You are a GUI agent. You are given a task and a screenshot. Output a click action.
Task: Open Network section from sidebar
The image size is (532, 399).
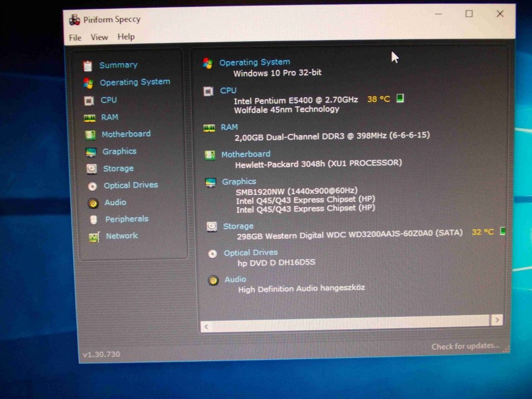pyautogui.click(x=122, y=236)
